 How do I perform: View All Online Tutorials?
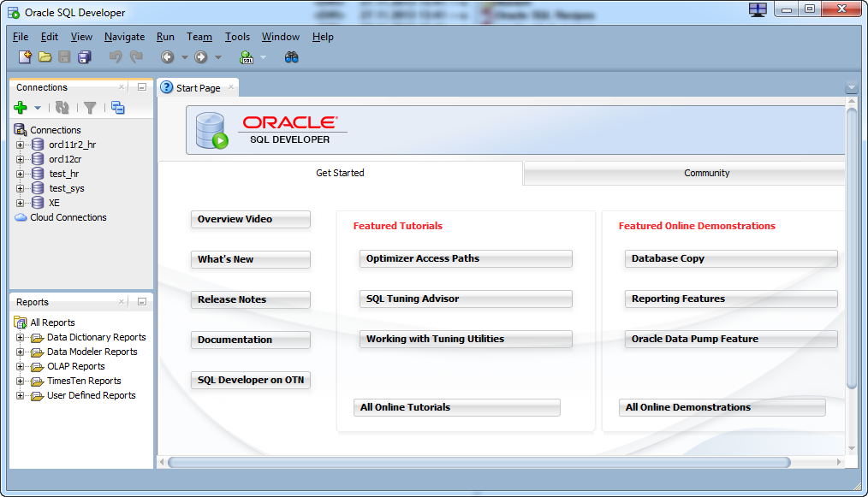(457, 407)
